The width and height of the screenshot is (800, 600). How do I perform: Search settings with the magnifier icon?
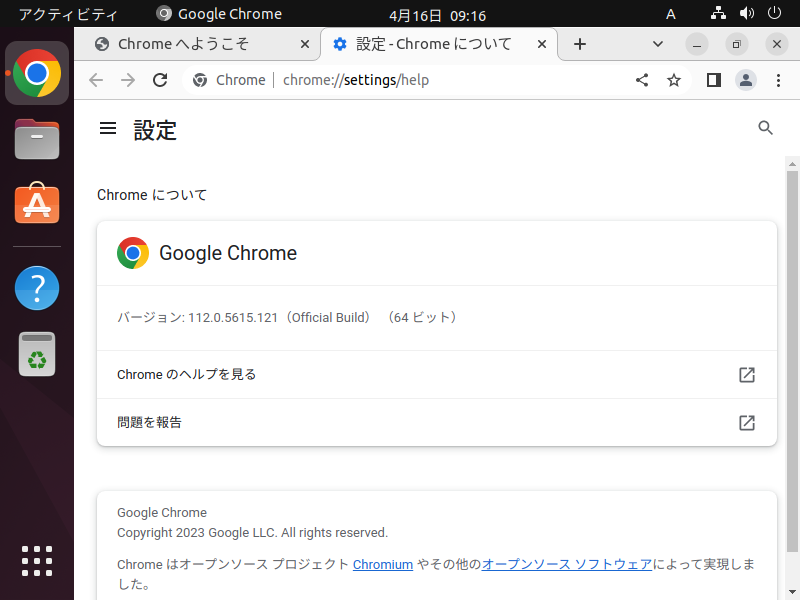[x=765, y=128]
